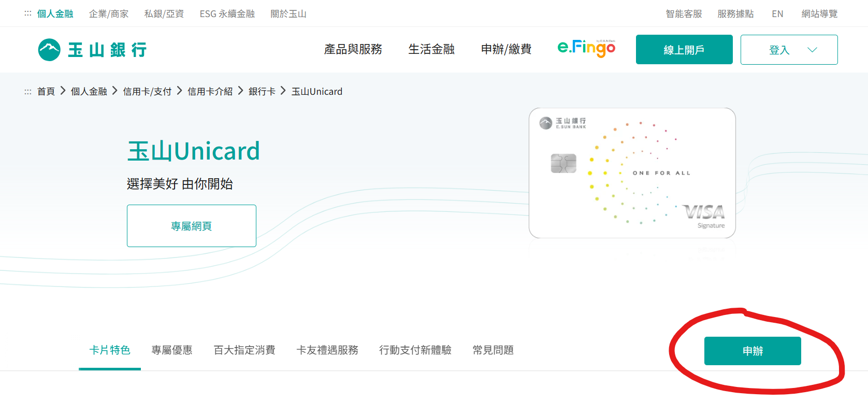This screenshot has height=417, width=868.
Task: Open the 專屬網頁 button
Action: (x=192, y=226)
